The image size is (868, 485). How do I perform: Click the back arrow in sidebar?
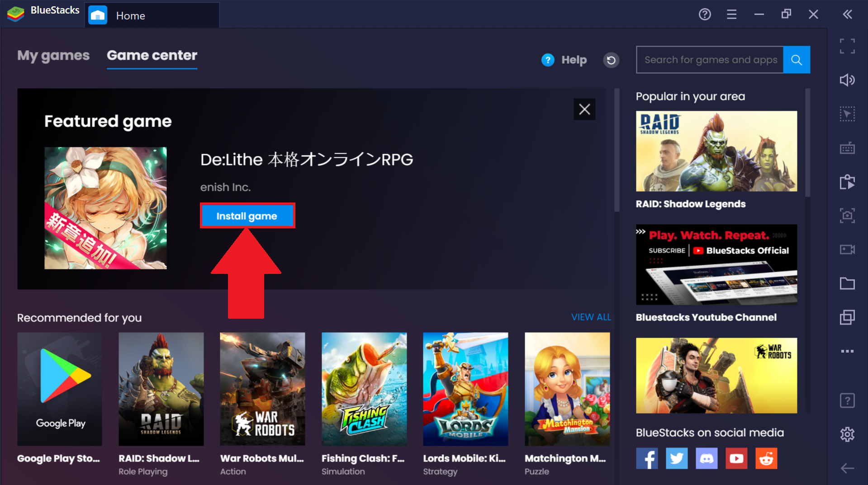[847, 468]
